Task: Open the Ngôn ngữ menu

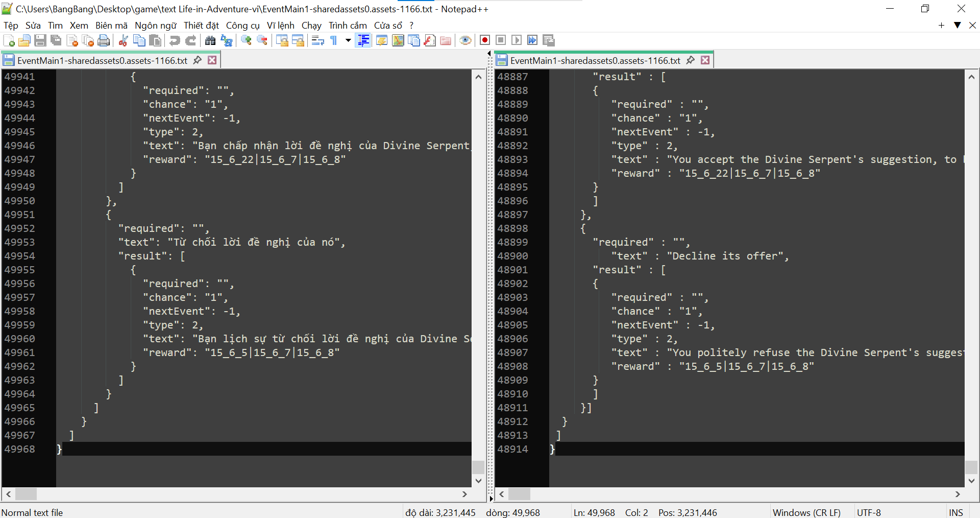Action: 156,26
